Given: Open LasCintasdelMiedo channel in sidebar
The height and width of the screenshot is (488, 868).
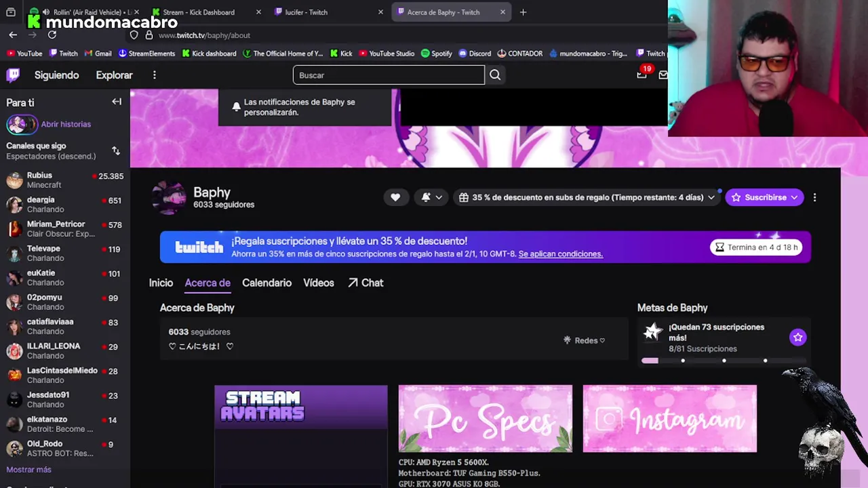Looking at the screenshot, I should (x=65, y=375).
